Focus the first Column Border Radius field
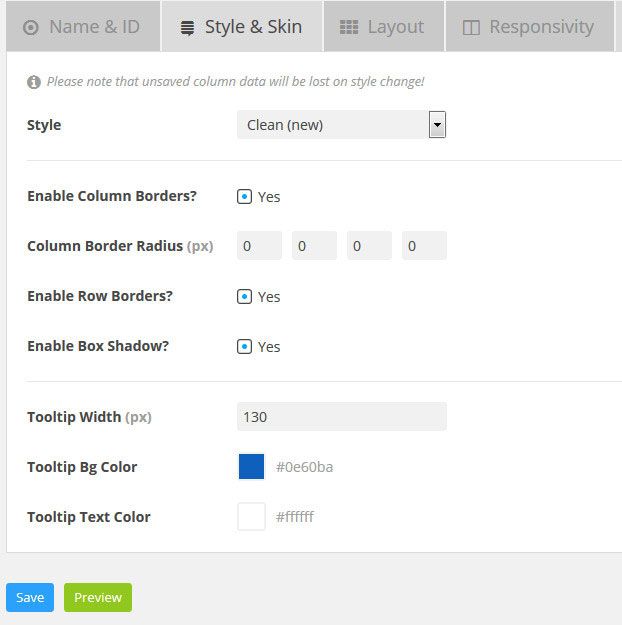 click(x=259, y=246)
